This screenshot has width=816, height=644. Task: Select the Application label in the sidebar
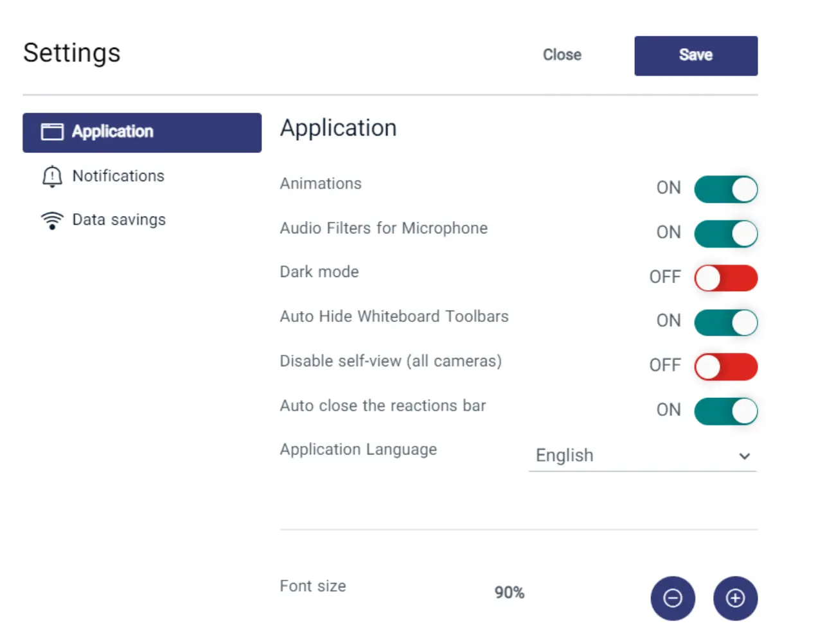pyautogui.click(x=112, y=132)
